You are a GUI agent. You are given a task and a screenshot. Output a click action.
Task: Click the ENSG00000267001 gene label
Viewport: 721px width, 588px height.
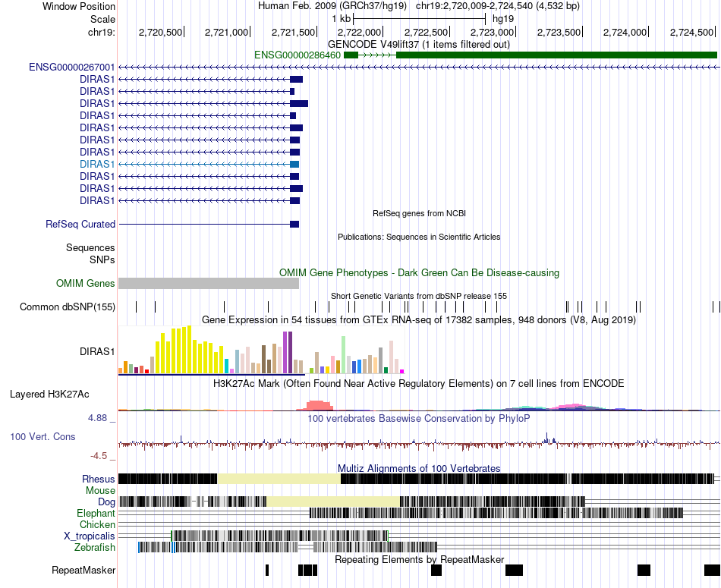72,67
